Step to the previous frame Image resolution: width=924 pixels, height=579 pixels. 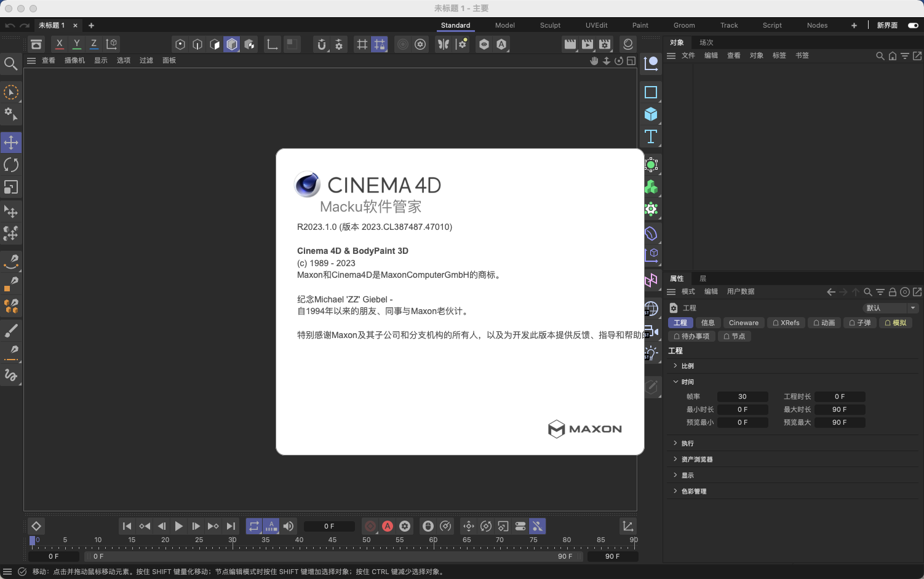(x=162, y=526)
